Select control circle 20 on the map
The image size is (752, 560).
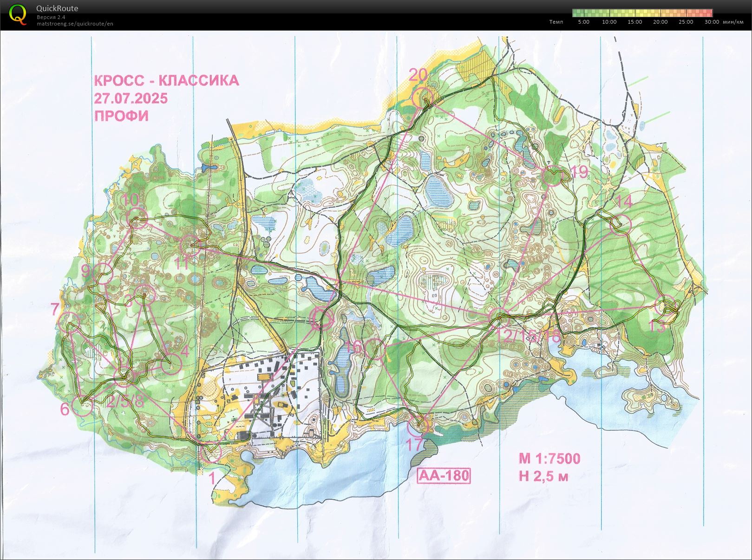[x=422, y=98]
